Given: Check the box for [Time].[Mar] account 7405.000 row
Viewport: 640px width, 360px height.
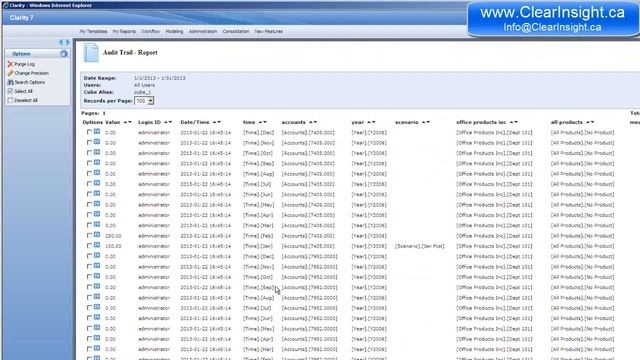Looking at the screenshot, I should click(x=89, y=225).
